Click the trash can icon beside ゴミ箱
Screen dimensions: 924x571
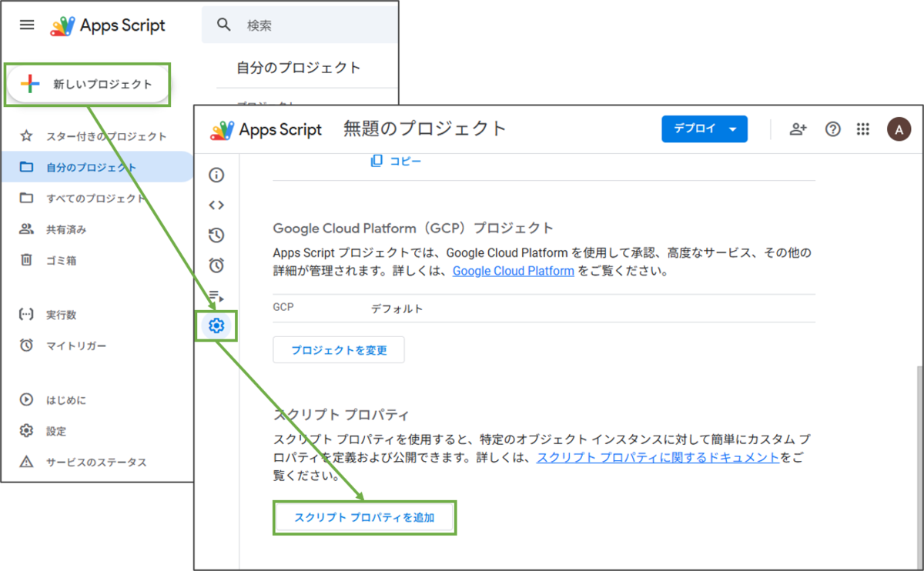click(x=27, y=260)
